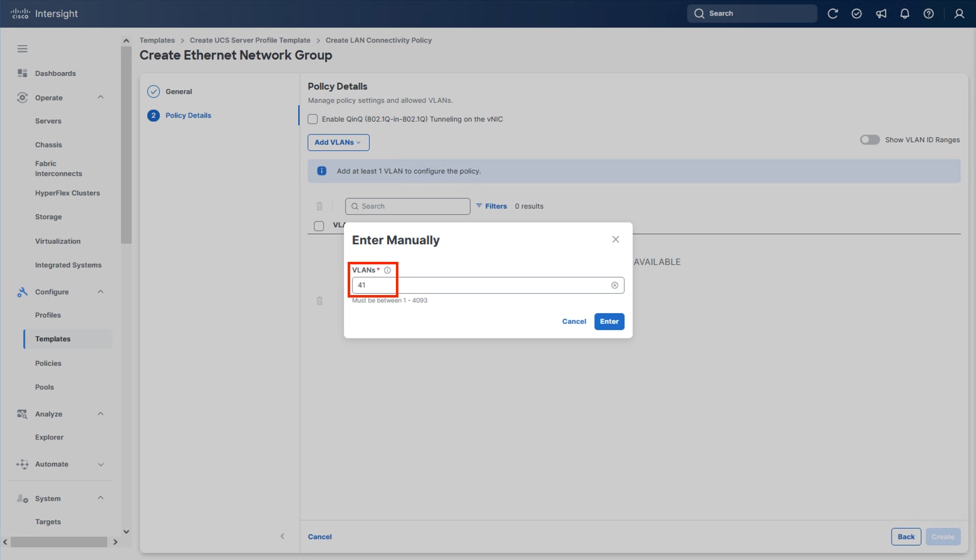The image size is (976, 560).
Task: Open the global Search bar
Action: pyautogui.click(x=751, y=13)
